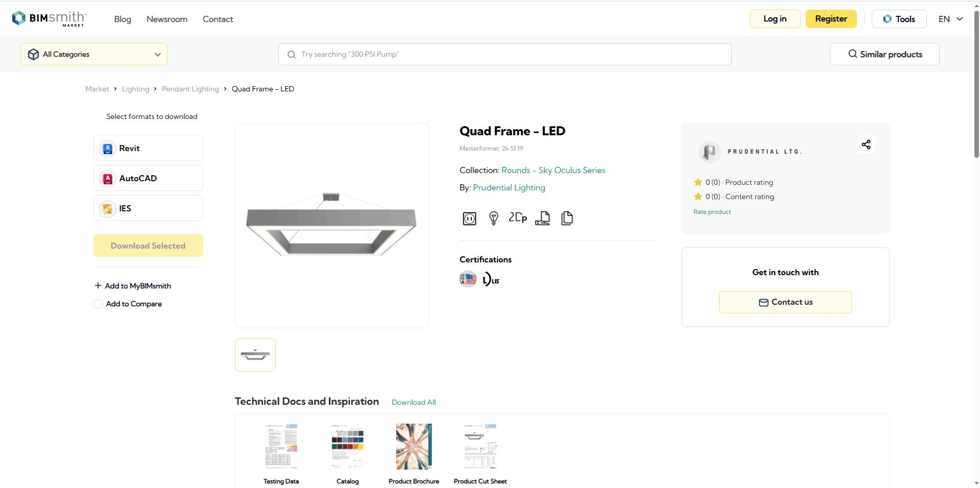Expand the EN language dropdown
This screenshot has height=488, width=980.
[x=950, y=18]
